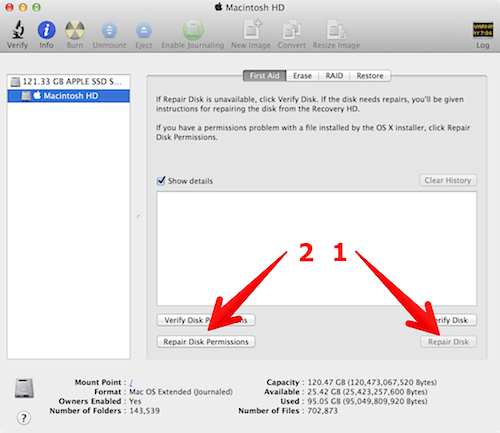Viewport: 500px width, 433px height.
Task: Select the Macintosh HD volume
Action: point(68,96)
